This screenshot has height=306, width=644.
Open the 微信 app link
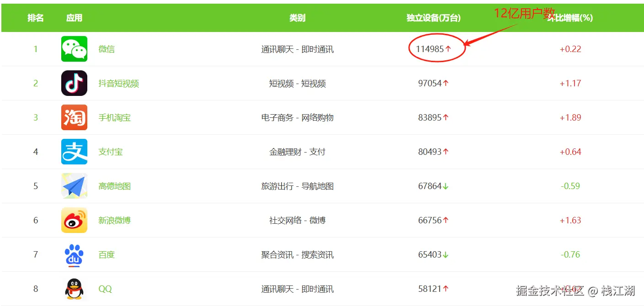point(106,49)
